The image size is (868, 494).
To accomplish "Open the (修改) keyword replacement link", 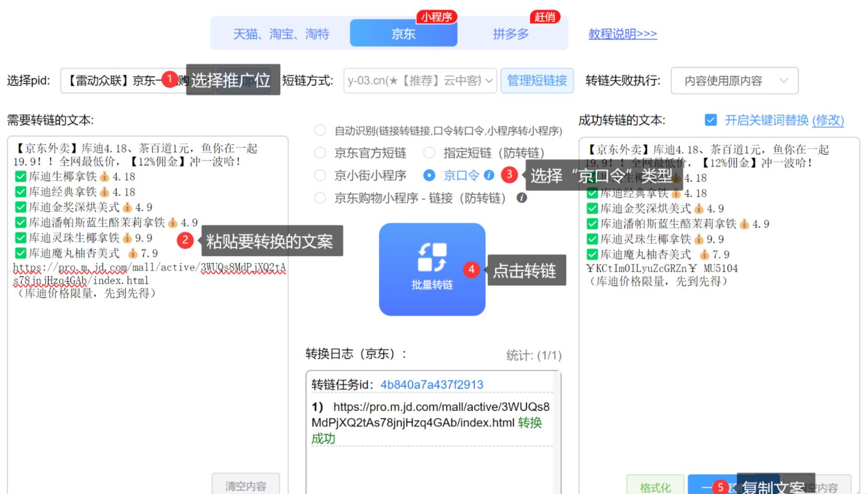I will coord(828,120).
